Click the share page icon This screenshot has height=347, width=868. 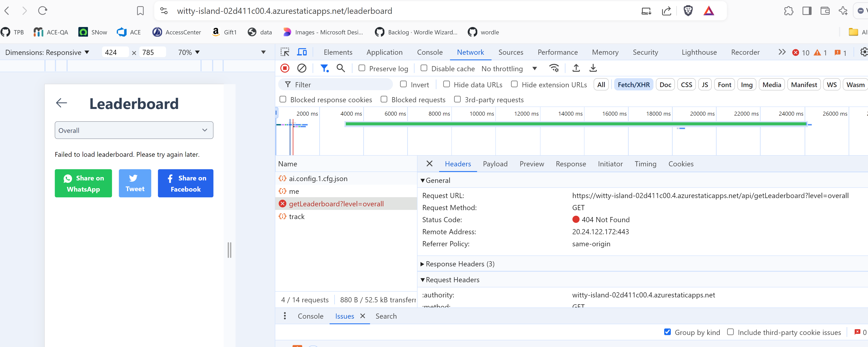(666, 11)
